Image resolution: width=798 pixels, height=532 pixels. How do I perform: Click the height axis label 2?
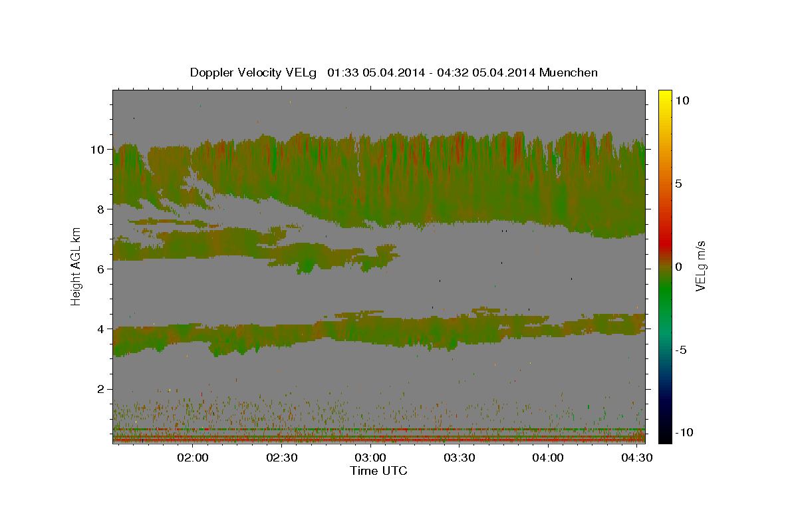102,389
